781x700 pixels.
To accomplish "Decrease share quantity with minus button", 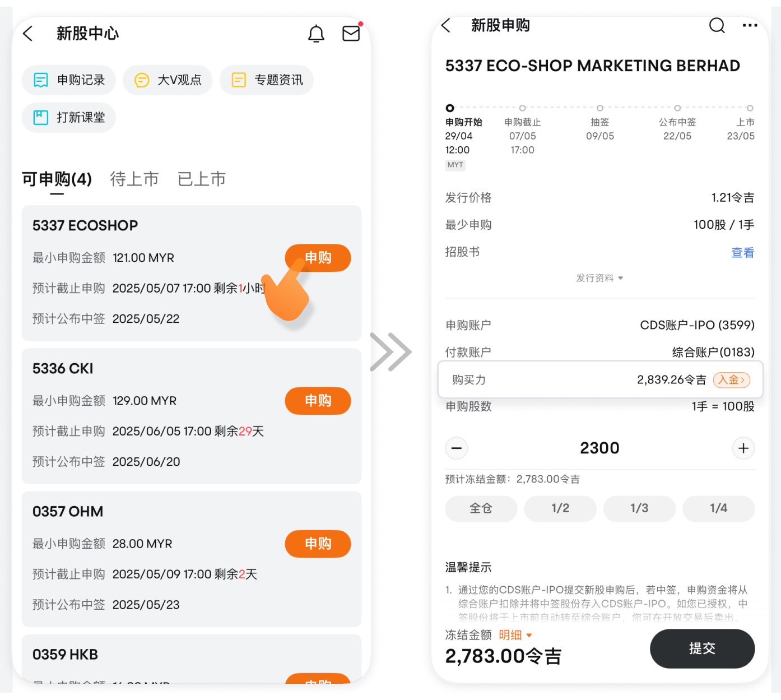I will [457, 448].
